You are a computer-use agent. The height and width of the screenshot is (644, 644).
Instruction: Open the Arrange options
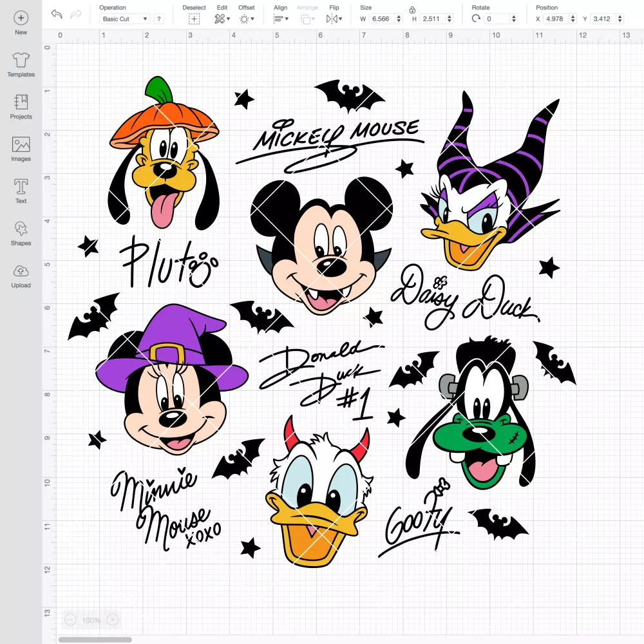tap(305, 19)
